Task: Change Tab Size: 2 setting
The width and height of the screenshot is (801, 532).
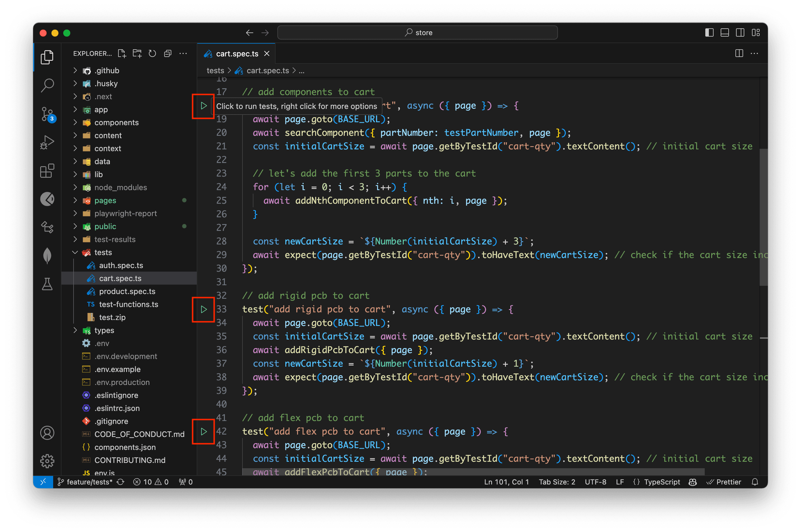Action: (557, 482)
